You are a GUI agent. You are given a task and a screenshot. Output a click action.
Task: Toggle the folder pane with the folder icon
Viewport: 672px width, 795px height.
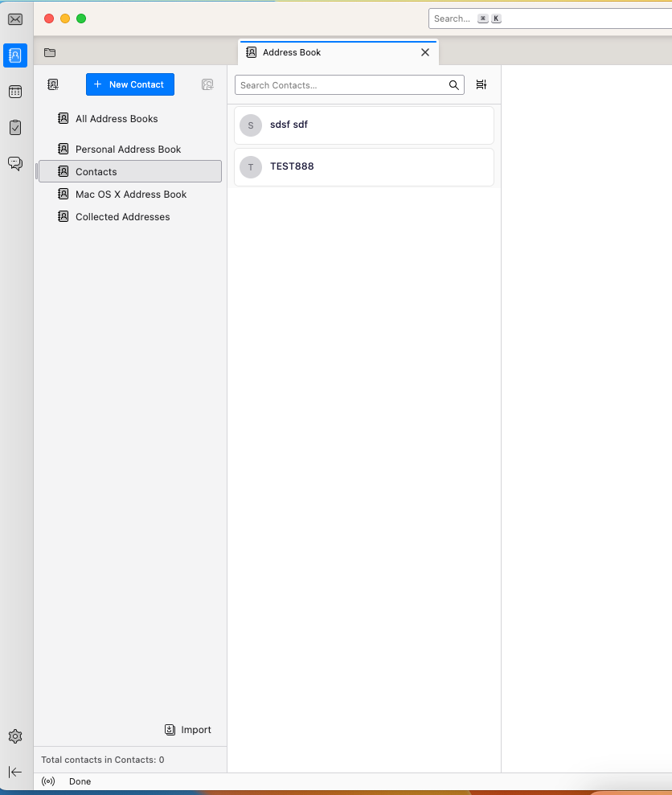click(50, 52)
